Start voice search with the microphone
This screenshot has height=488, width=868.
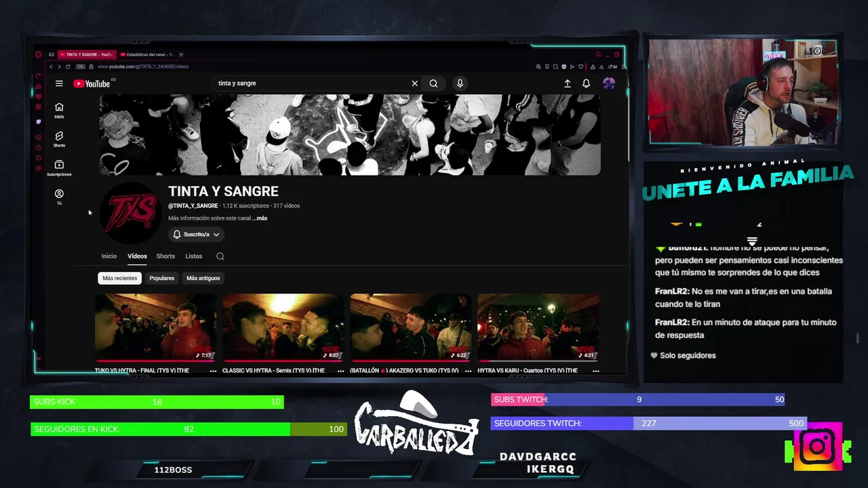point(460,83)
